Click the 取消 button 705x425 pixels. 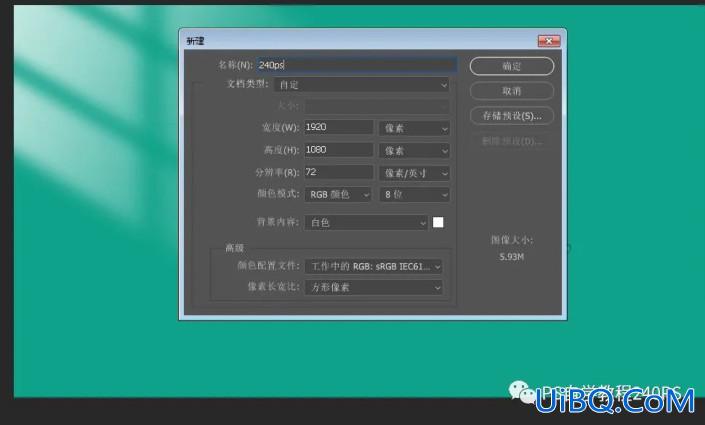tap(512, 91)
